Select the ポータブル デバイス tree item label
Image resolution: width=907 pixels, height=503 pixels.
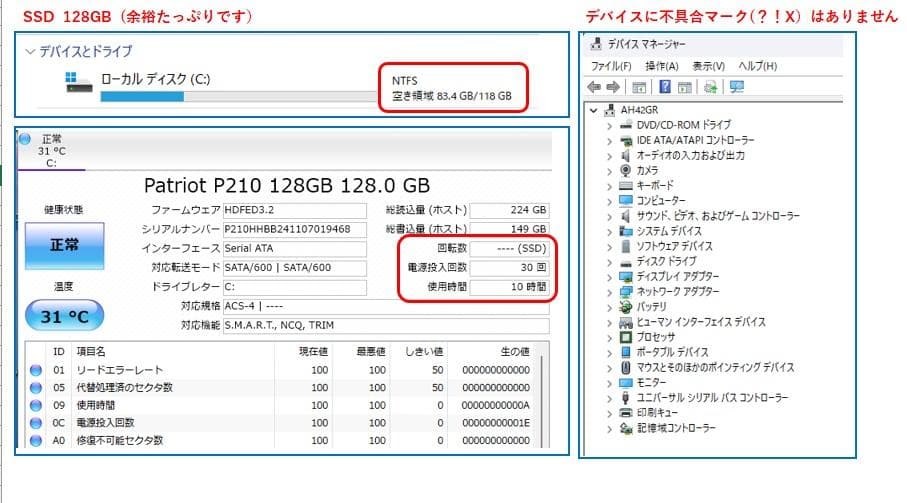point(672,352)
